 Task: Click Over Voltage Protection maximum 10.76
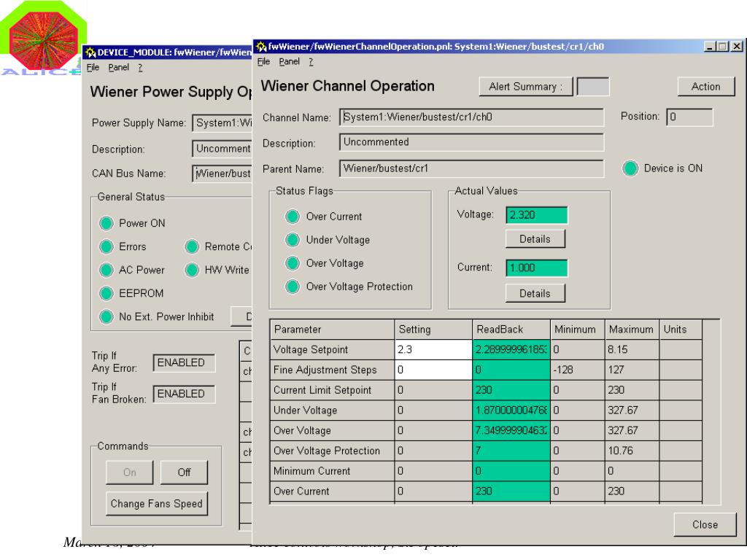coord(631,451)
